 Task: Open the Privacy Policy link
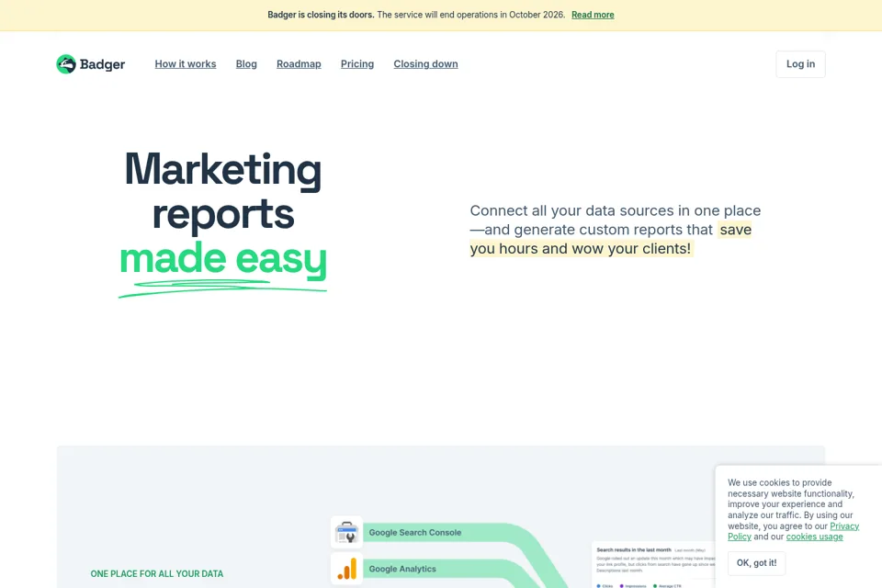(844, 526)
